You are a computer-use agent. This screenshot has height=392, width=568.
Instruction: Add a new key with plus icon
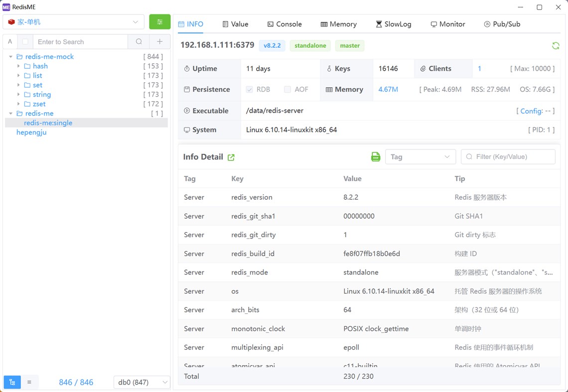(x=160, y=42)
